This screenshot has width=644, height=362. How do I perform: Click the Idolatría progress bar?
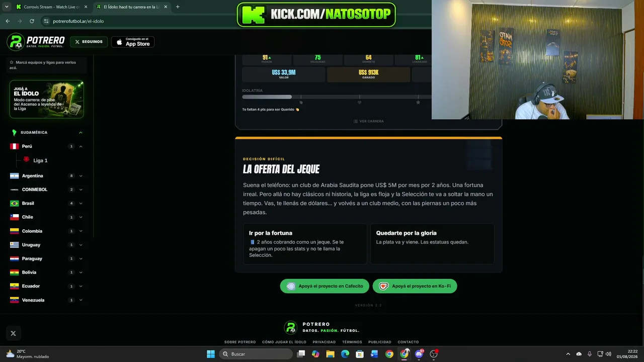(x=337, y=97)
